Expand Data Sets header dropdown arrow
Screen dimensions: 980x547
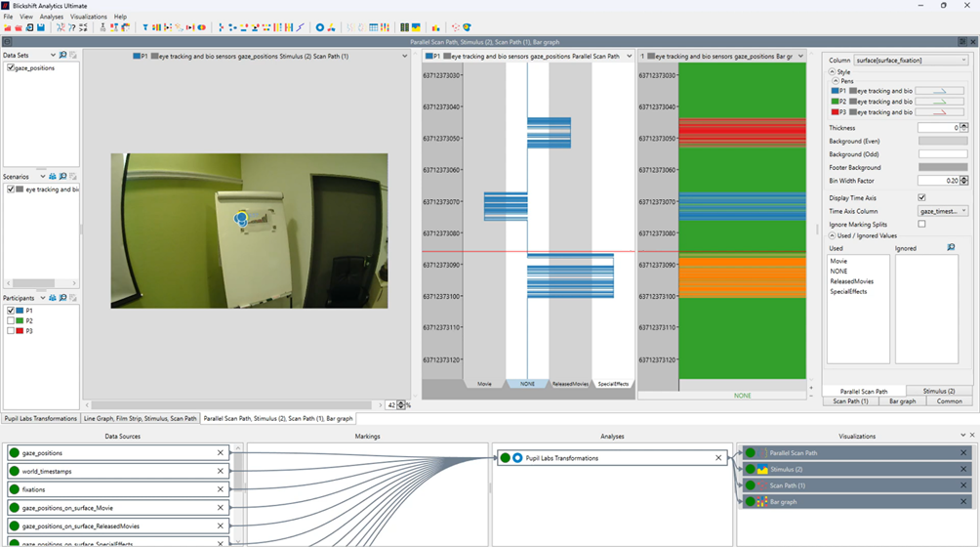click(x=53, y=55)
